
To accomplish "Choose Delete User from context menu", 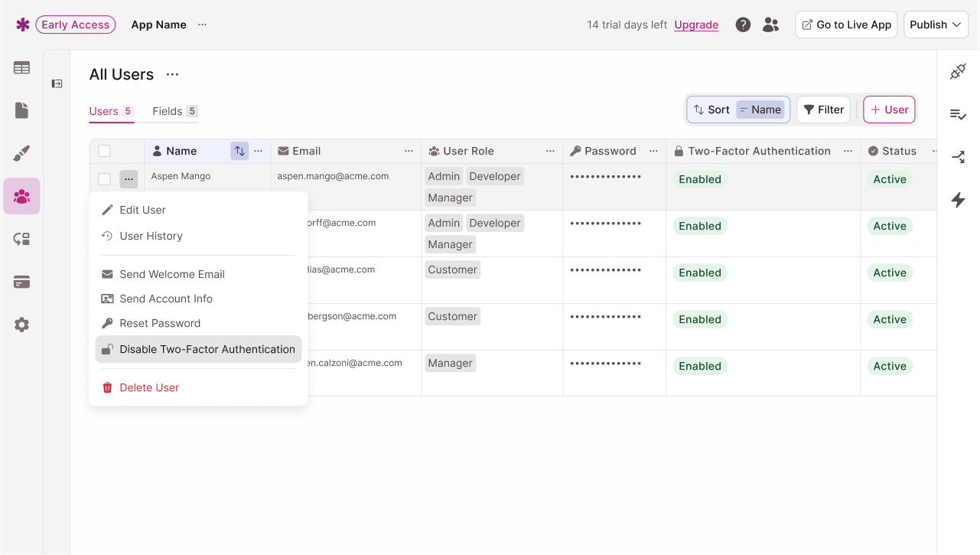I will click(x=198, y=387).
